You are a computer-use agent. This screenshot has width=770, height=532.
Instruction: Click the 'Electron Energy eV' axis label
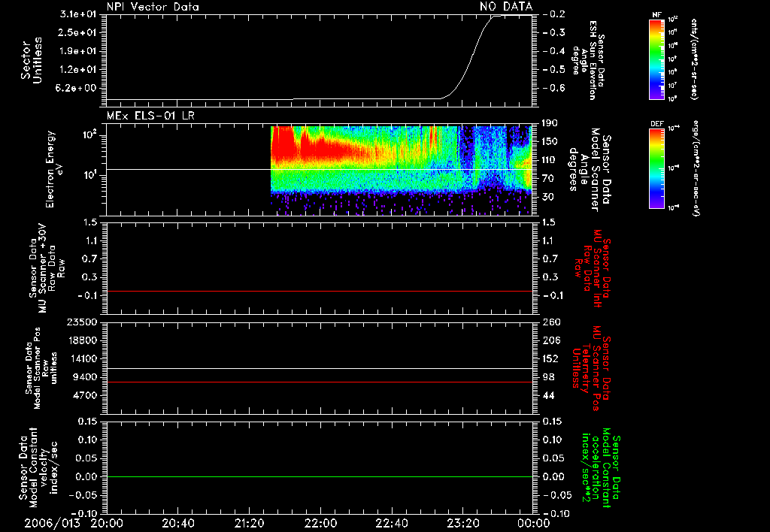(53, 169)
